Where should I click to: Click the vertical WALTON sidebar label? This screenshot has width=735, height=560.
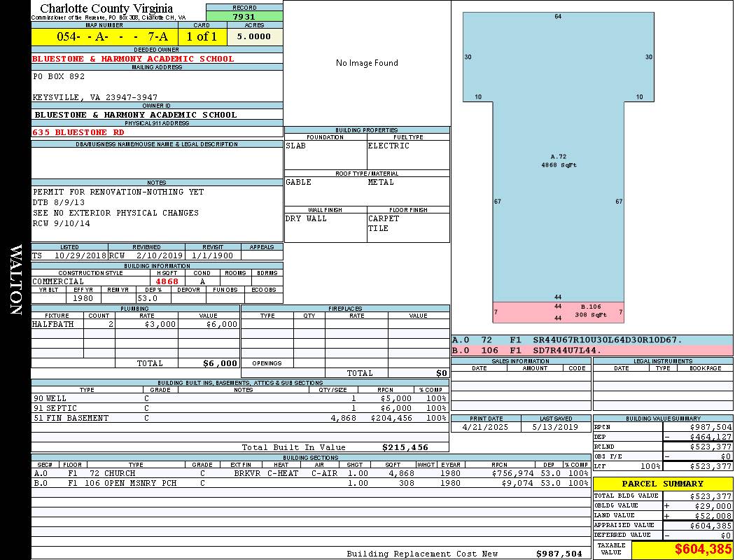15,280
